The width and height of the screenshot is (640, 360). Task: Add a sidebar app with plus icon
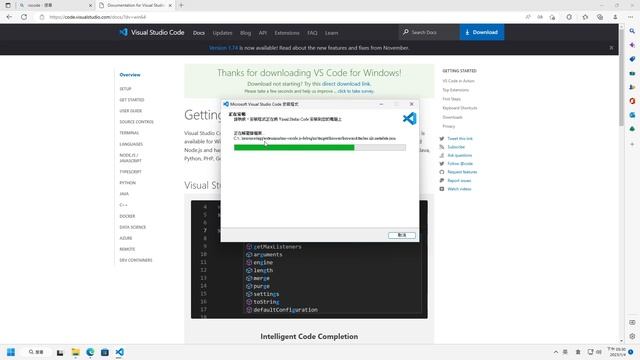tap(632, 144)
